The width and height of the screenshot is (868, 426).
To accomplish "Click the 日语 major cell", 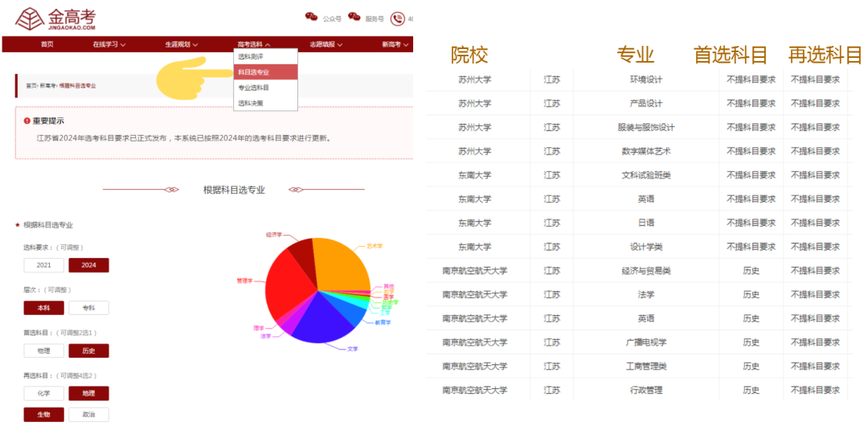I will (646, 223).
